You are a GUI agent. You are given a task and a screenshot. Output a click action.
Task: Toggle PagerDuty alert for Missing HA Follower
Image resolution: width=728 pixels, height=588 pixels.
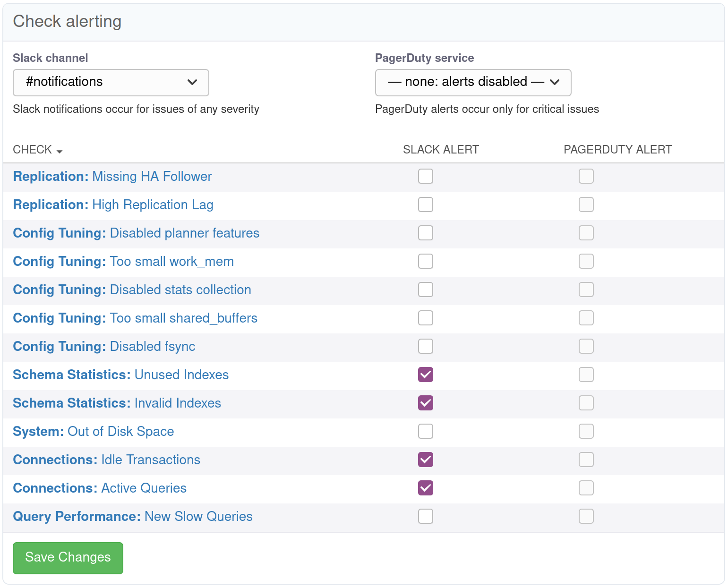click(x=586, y=176)
